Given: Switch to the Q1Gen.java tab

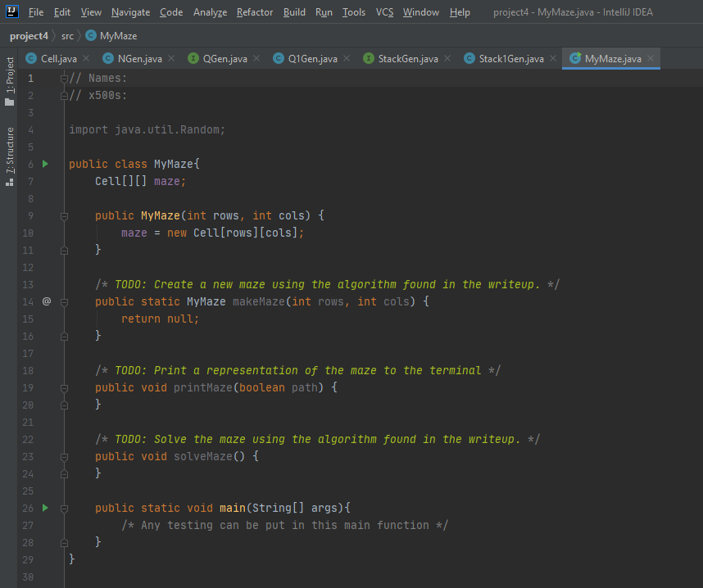Looking at the screenshot, I should tap(312, 59).
